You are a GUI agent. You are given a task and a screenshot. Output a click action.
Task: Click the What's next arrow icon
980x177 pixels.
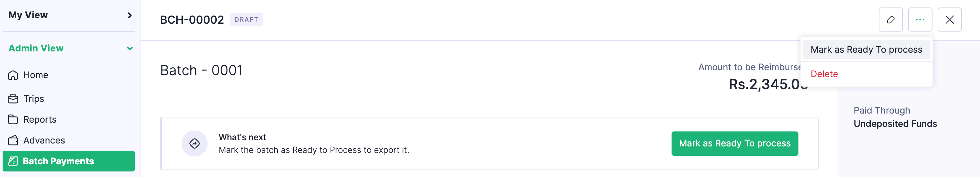click(x=194, y=143)
